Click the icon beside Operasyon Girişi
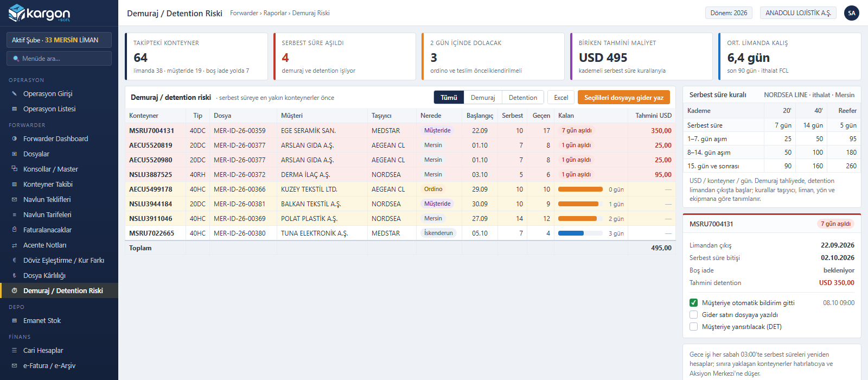 click(x=15, y=94)
